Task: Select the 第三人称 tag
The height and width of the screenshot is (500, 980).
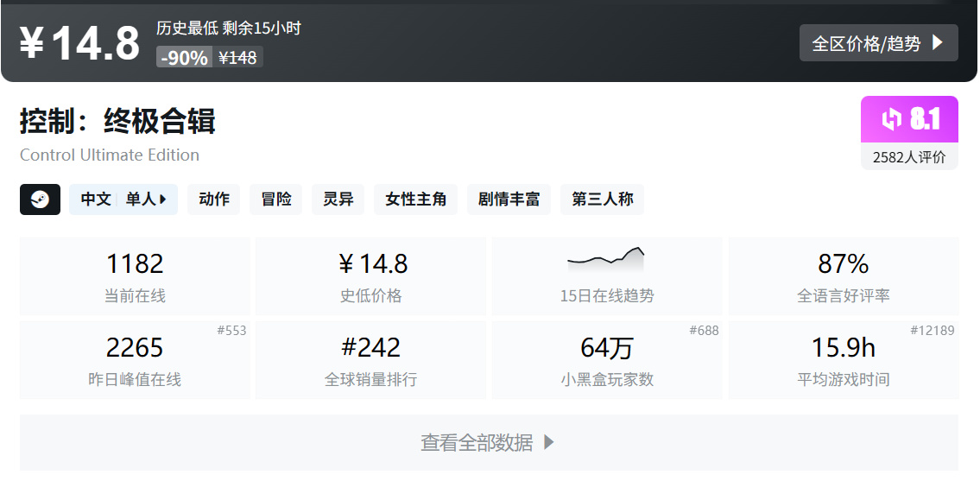Action: 602,199
